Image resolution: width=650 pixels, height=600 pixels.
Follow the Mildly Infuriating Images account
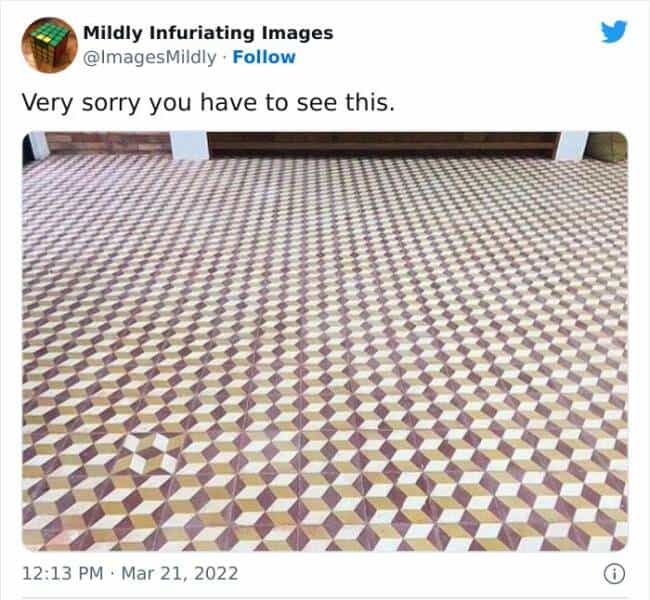pyautogui.click(x=264, y=57)
